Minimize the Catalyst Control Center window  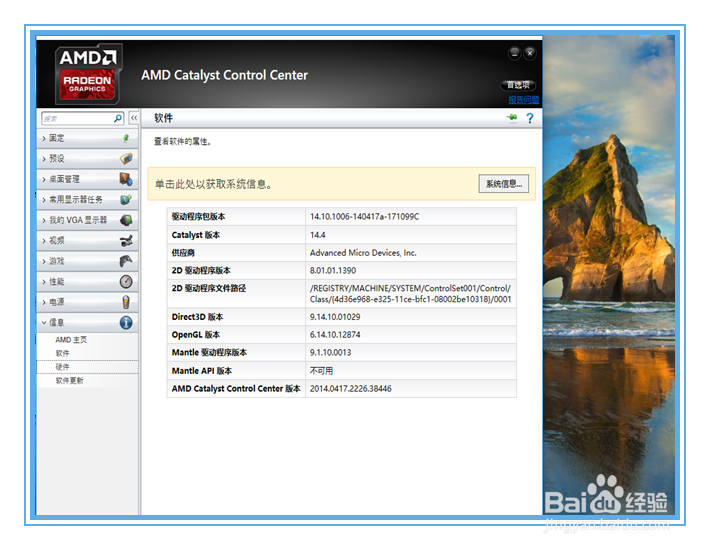(514, 53)
